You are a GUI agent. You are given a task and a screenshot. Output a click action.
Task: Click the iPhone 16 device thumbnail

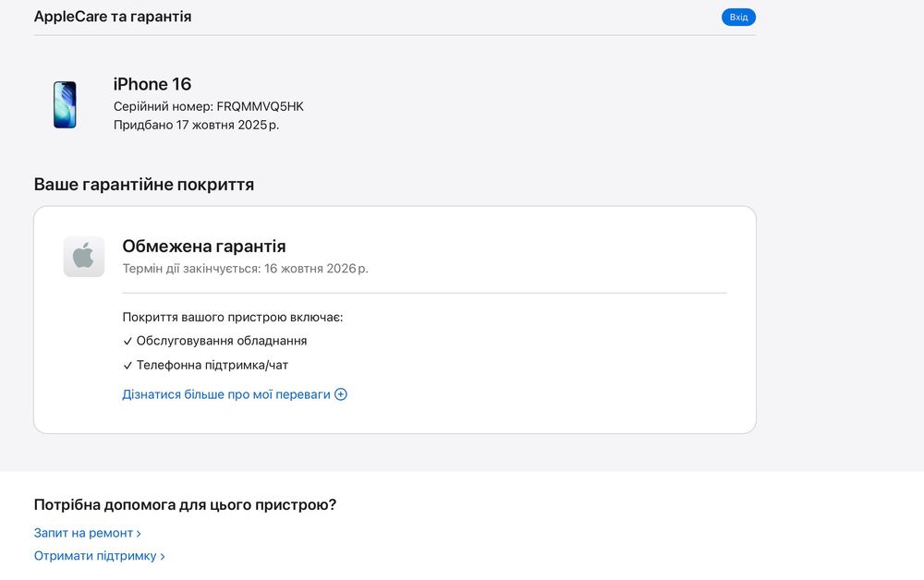[65, 104]
